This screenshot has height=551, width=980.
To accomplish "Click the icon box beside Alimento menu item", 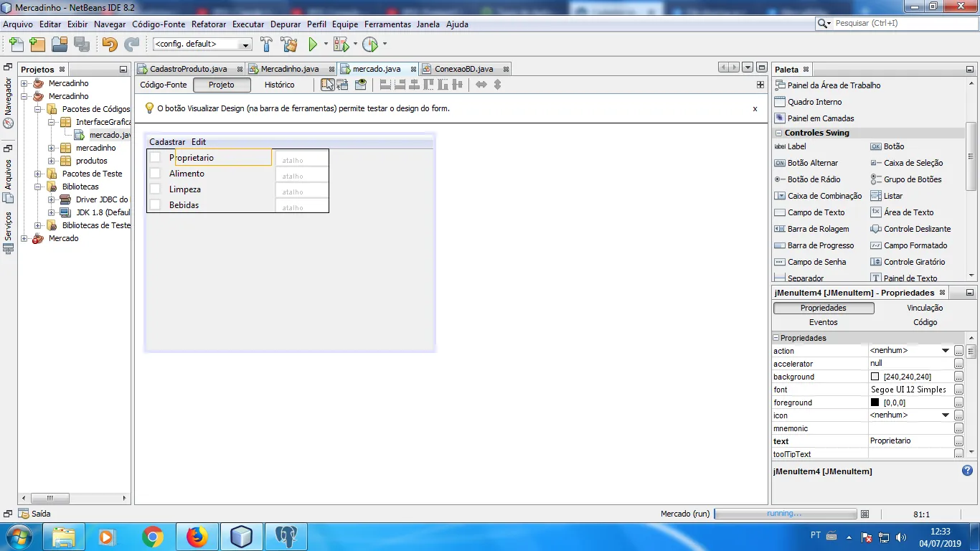I will (x=155, y=173).
